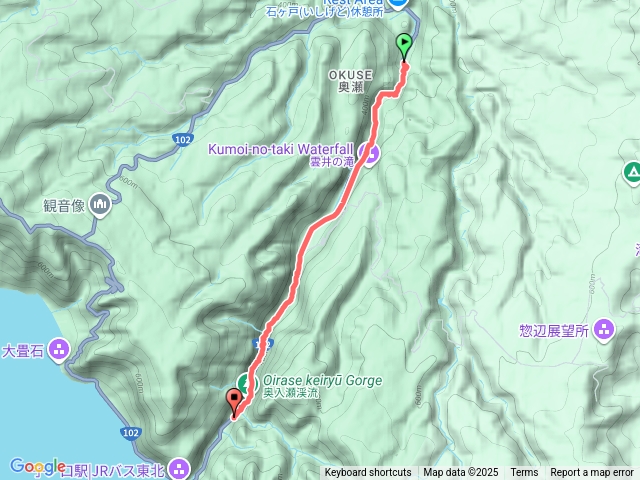Open the 惣辺展望所 viewpoint pin
640x480 pixels.
[x=604, y=329]
